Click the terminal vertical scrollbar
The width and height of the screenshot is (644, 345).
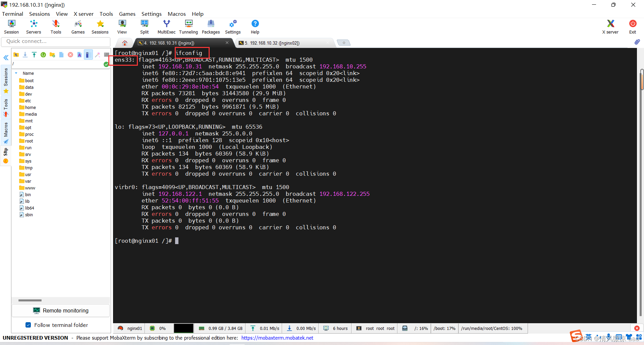[641, 79]
